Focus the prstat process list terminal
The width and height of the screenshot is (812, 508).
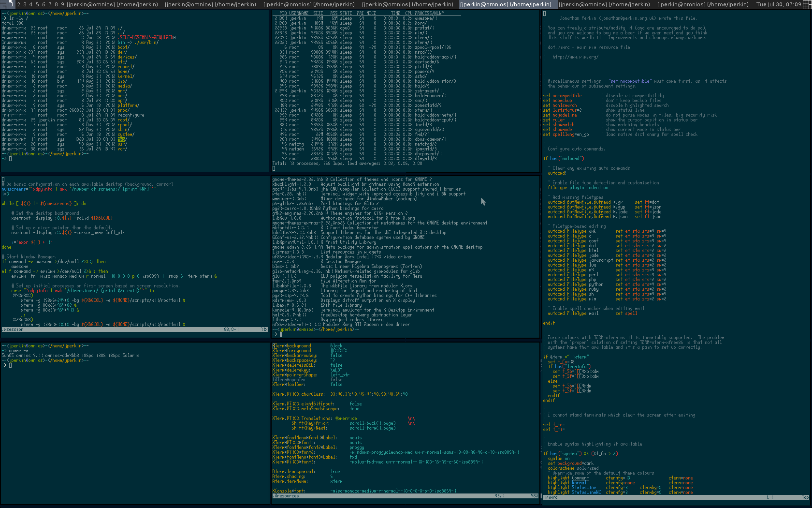(x=405, y=91)
